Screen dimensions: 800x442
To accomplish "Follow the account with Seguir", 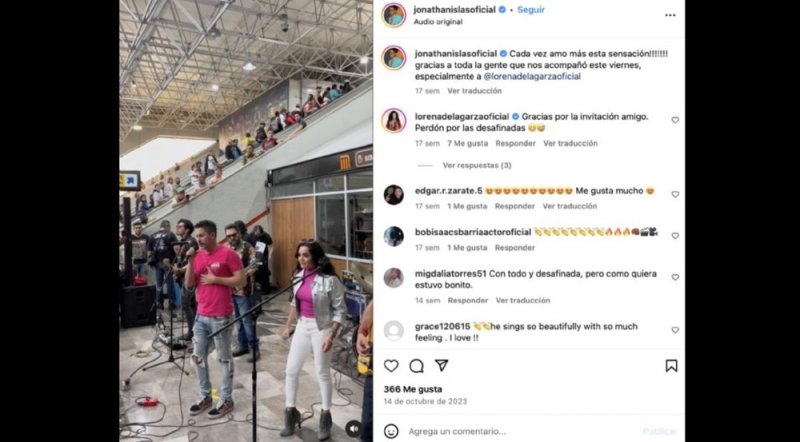I will pos(531,10).
